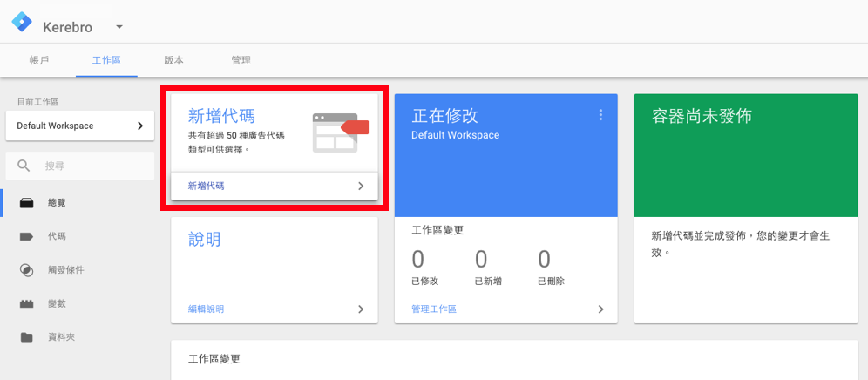This screenshot has height=380, width=868.
Task: Click the 新增代碼 link
Action: point(212,186)
